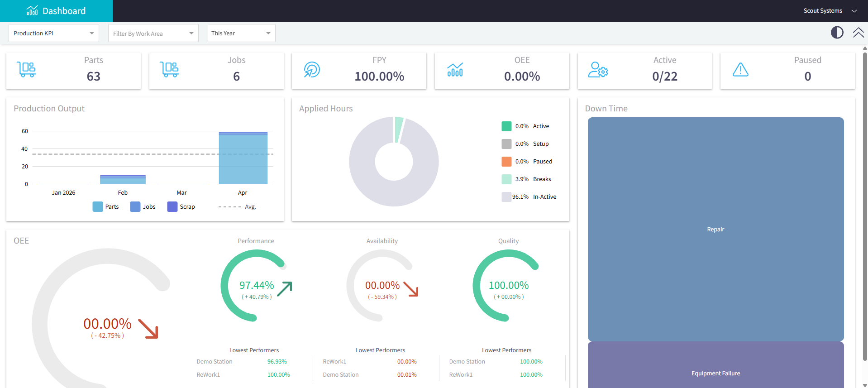Toggle Avg. dashed line in legend
Screen dimensions: 868x388
click(x=237, y=206)
